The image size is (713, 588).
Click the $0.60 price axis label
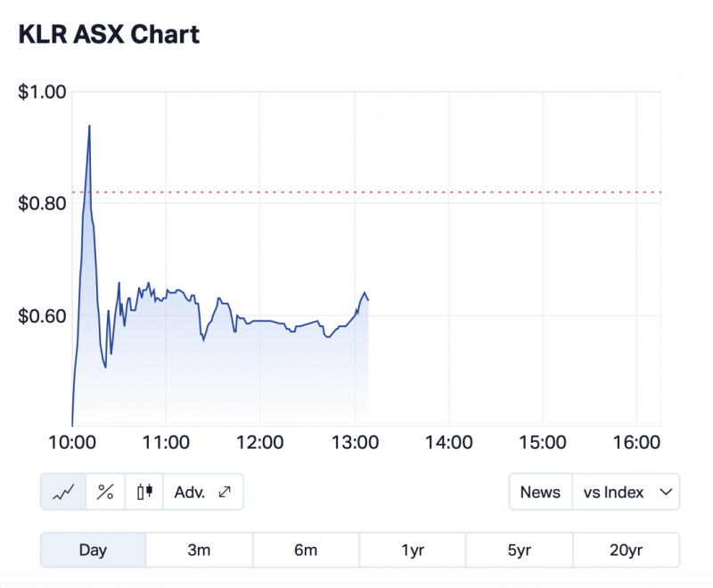(x=42, y=315)
